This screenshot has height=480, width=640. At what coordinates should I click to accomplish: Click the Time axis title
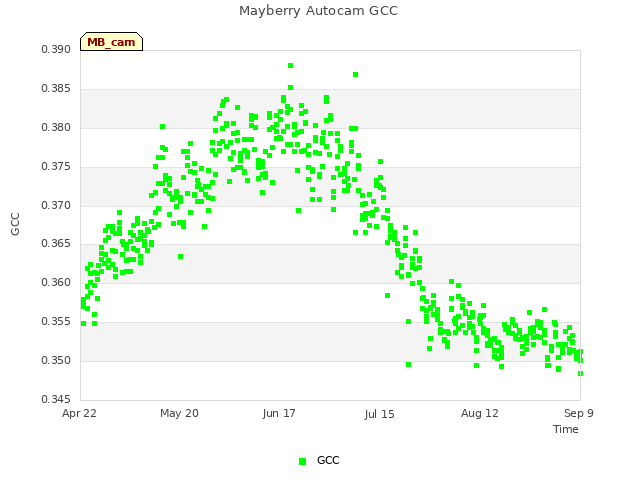(x=566, y=429)
